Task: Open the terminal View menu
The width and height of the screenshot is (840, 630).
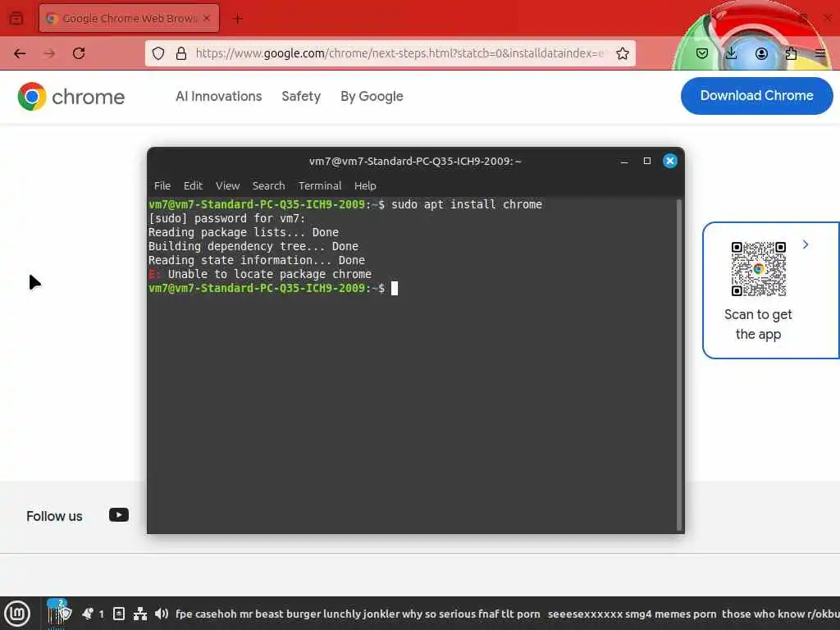Action: (228, 185)
